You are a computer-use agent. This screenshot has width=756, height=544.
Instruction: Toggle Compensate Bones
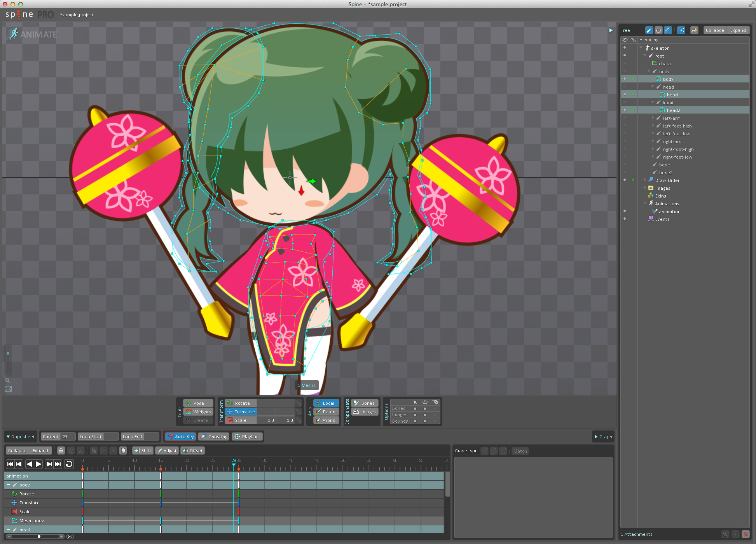click(365, 403)
